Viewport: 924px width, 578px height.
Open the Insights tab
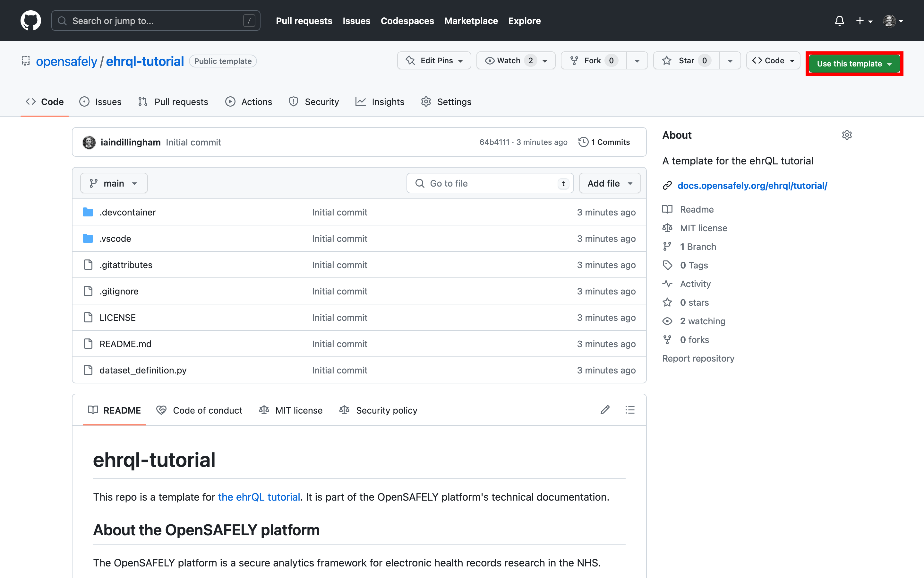tap(380, 102)
